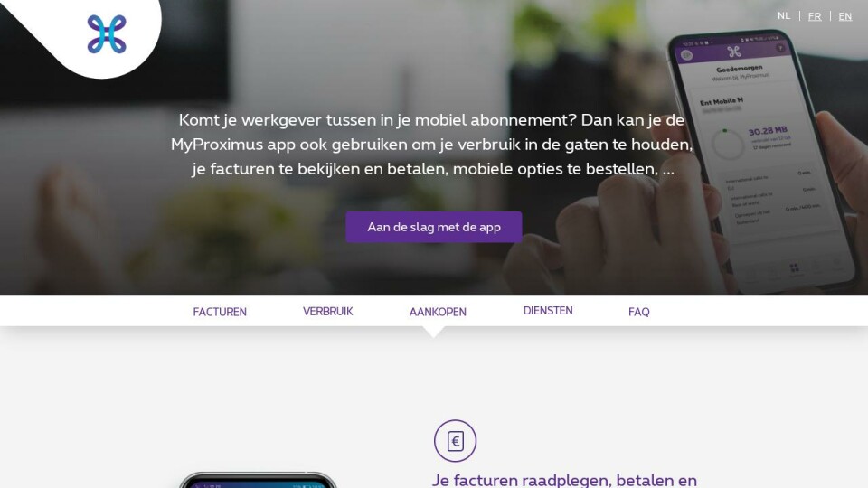The height and width of the screenshot is (488, 868).
Task: Switch language to EN
Action: click(844, 16)
